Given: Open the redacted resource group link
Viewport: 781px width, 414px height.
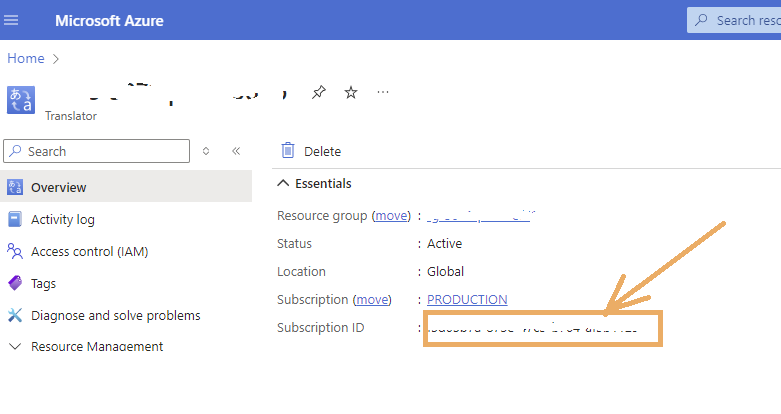Looking at the screenshot, I should tap(479, 216).
